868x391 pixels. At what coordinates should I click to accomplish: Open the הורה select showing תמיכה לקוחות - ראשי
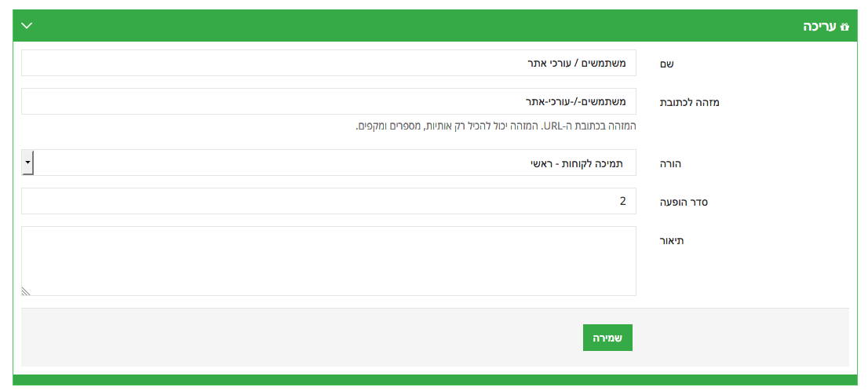pyautogui.click(x=329, y=163)
